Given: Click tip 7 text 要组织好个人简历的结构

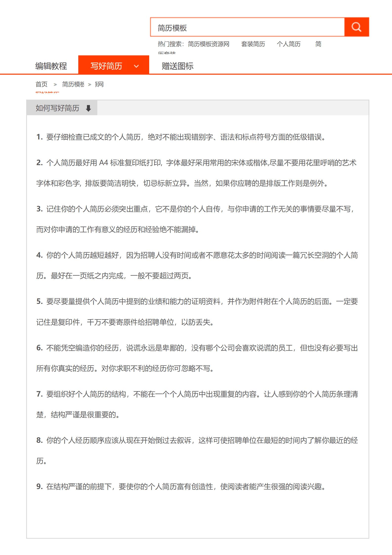Looking at the screenshot, I should pos(86,394).
